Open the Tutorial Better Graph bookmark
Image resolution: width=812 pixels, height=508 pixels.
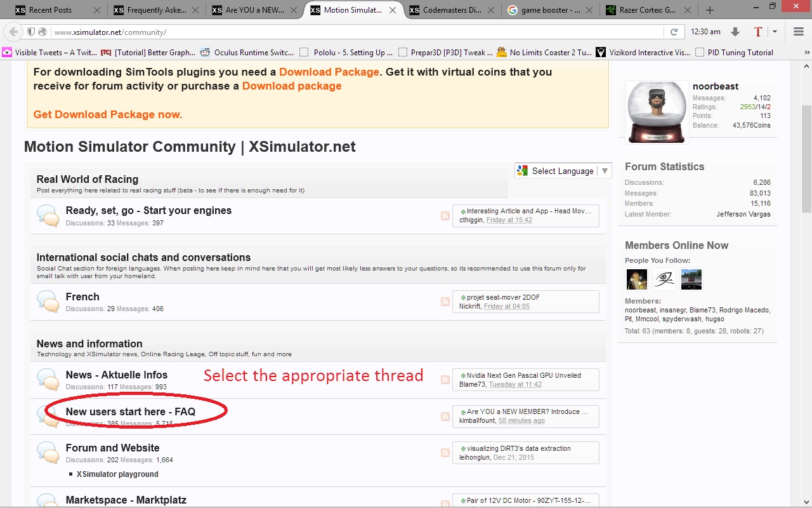coord(148,53)
